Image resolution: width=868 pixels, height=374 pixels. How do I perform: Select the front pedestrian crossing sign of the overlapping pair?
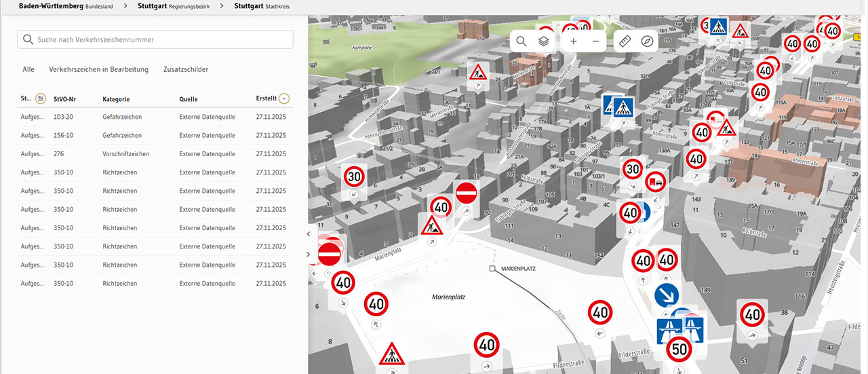coord(623,107)
